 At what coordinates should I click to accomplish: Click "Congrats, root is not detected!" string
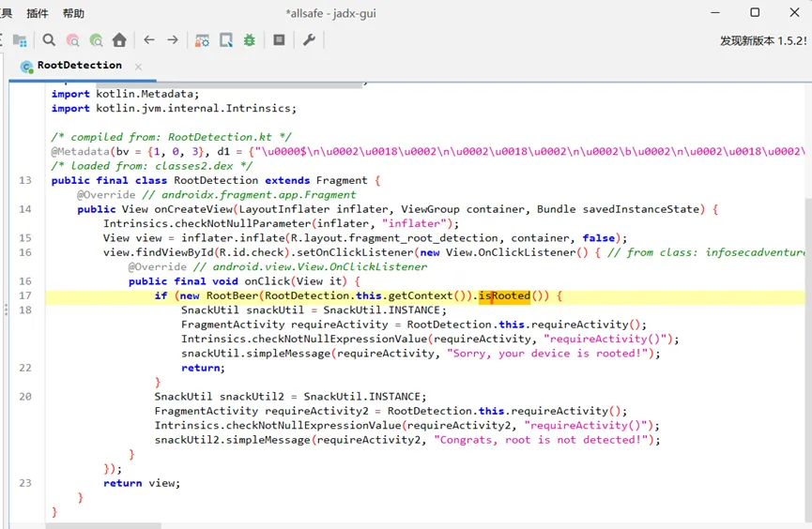coord(541,440)
